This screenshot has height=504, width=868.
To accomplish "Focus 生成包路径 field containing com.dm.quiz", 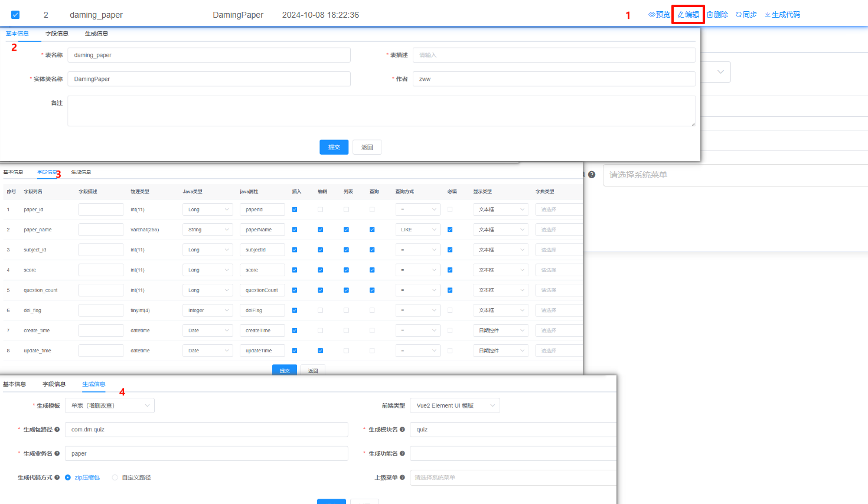I will click(x=207, y=430).
